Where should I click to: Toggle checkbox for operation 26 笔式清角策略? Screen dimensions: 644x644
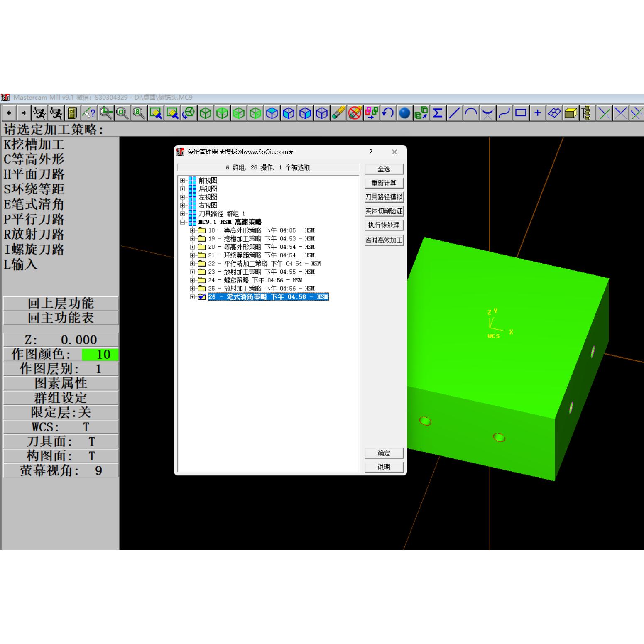point(202,296)
